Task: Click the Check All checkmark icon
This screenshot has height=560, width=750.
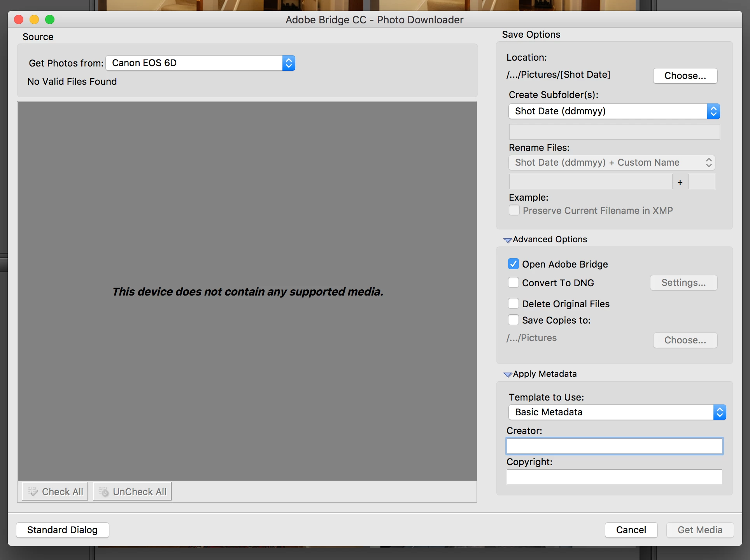Action: coord(33,492)
